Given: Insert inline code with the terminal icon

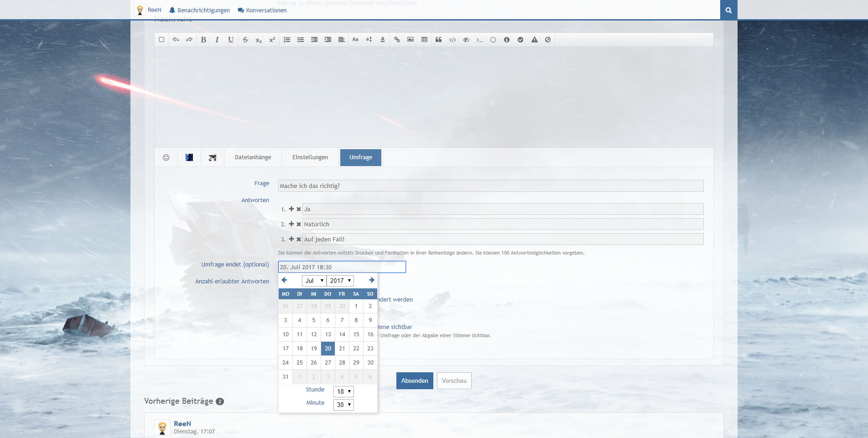Looking at the screenshot, I should (479, 40).
